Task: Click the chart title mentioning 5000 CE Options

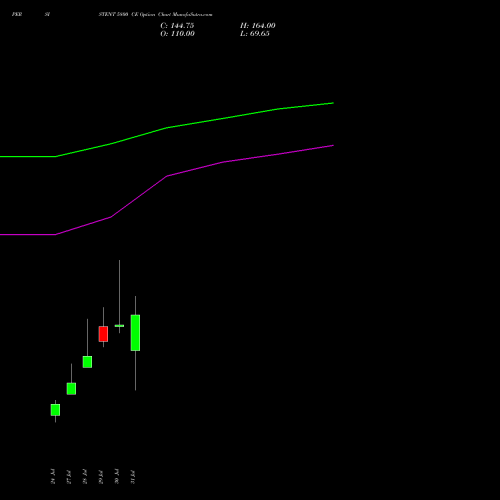Action: (155, 15)
